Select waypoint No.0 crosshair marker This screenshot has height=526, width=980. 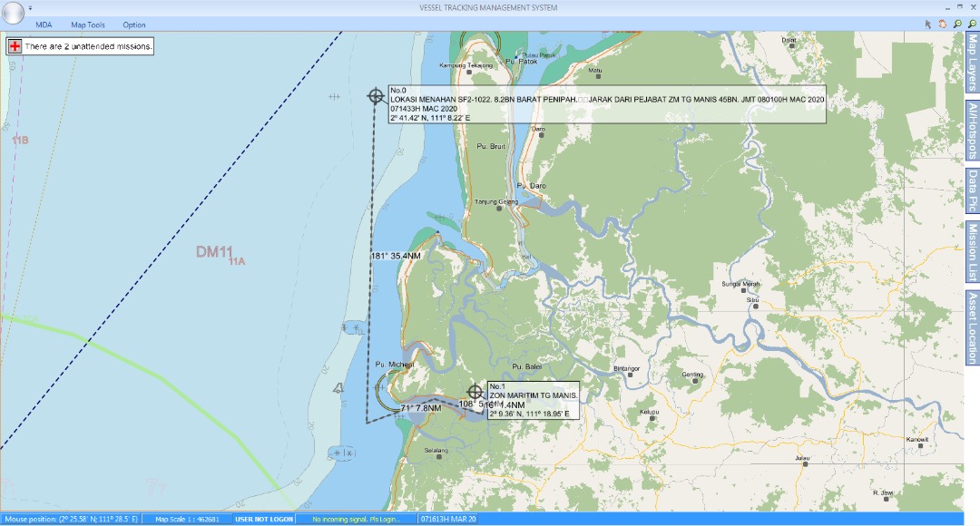[x=376, y=96]
